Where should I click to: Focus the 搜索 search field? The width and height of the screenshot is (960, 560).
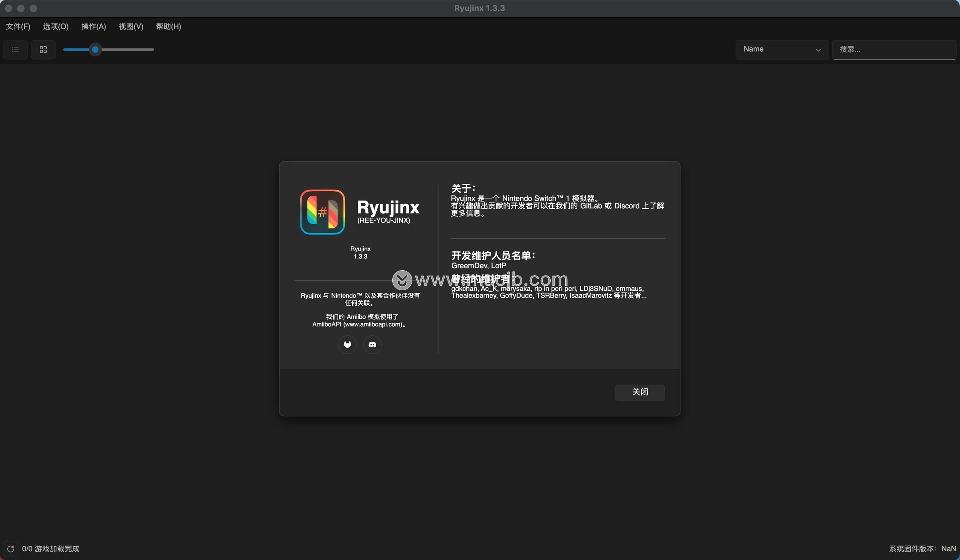coord(893,50)
